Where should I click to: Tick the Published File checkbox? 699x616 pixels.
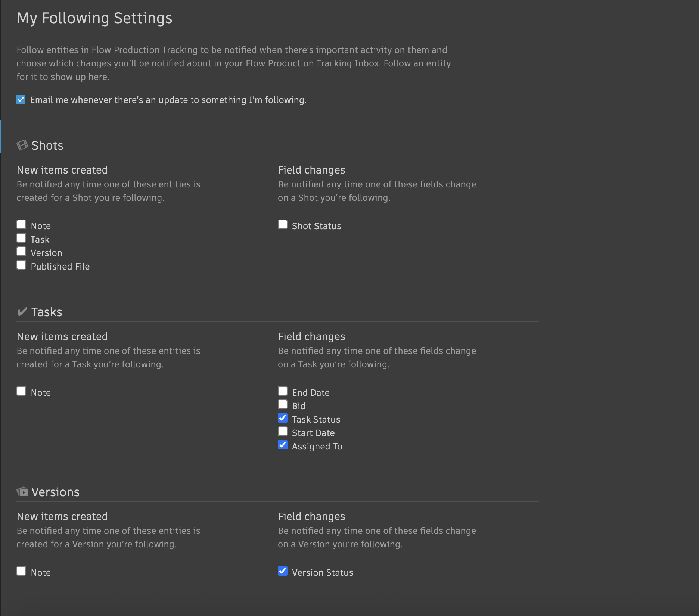(21, 265)
